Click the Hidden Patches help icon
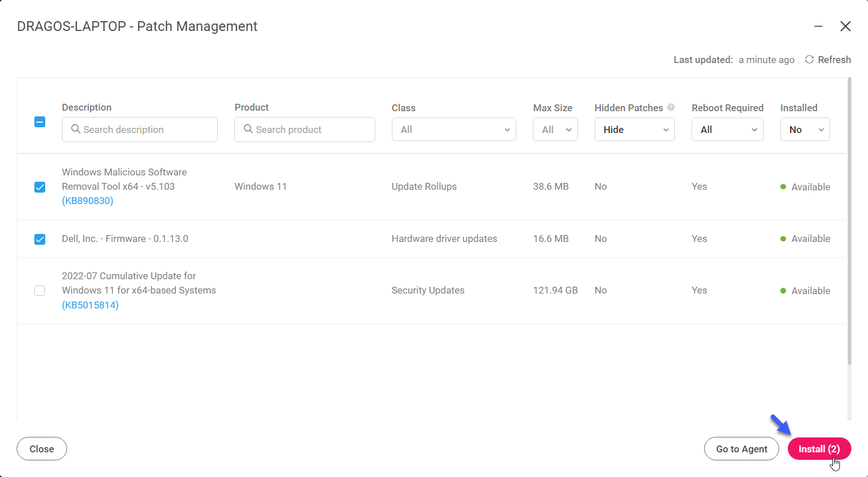Screen dimensions: 868x477 pyautogui.click(x=671, y=107)
